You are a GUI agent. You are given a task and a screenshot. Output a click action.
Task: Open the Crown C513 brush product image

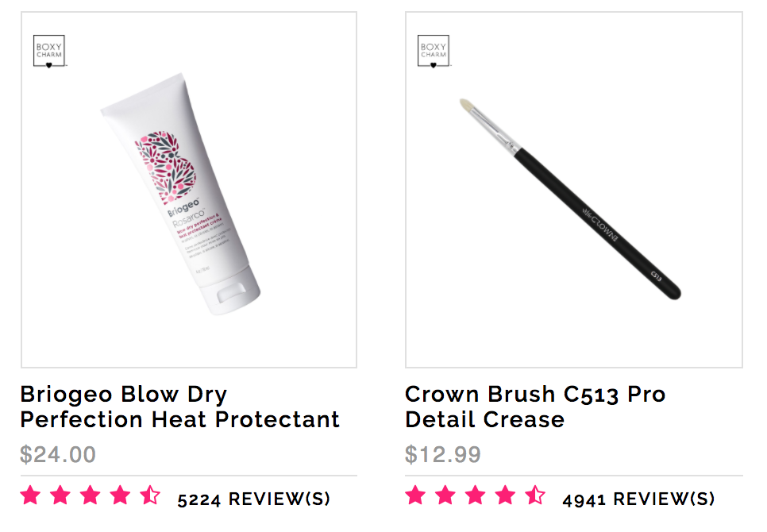click(570, 199)
